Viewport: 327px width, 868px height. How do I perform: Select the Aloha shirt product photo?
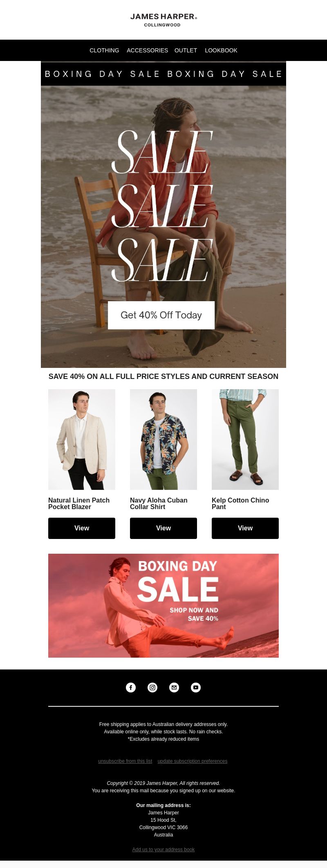click(x=163, y=440)
